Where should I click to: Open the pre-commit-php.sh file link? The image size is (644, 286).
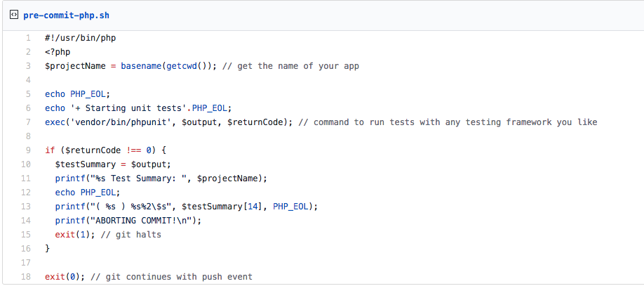67,15
